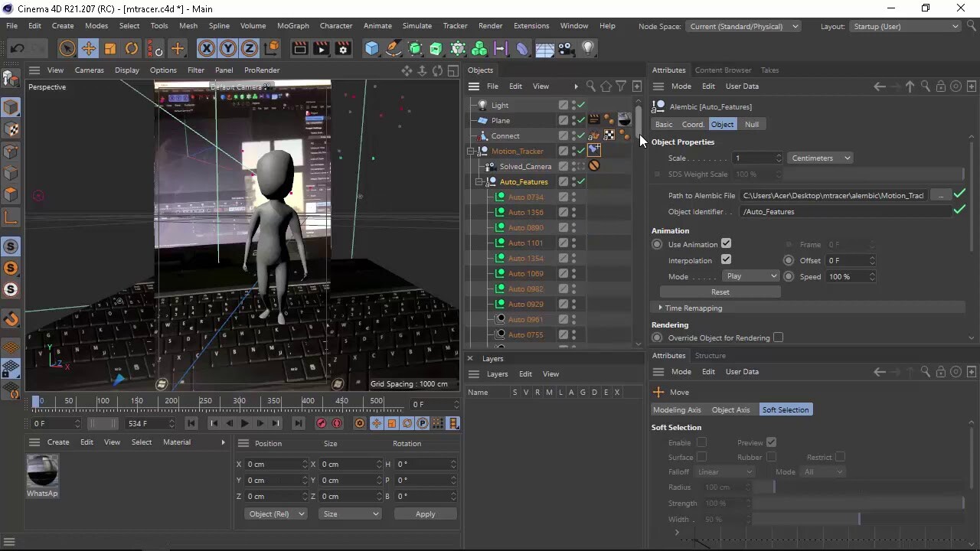Select the Scale tool
This screenshot has width=980, height=551.
(x=109, y=48)
